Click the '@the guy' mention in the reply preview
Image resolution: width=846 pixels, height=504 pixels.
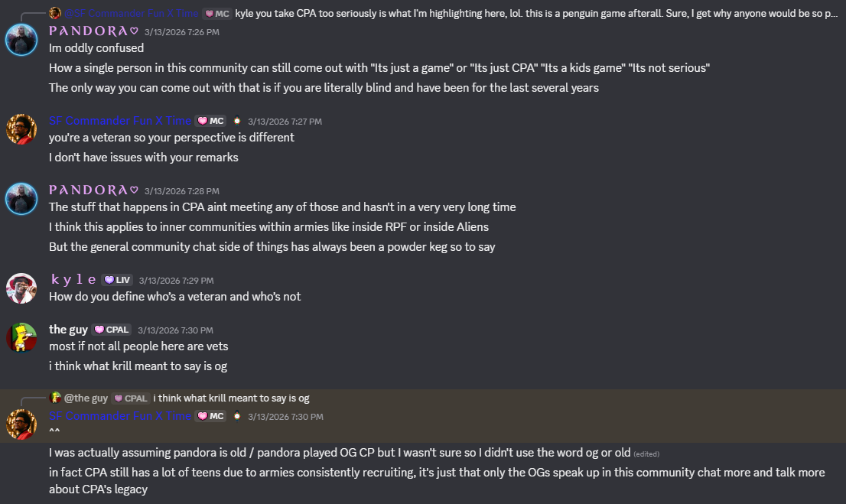coord(86,398)
